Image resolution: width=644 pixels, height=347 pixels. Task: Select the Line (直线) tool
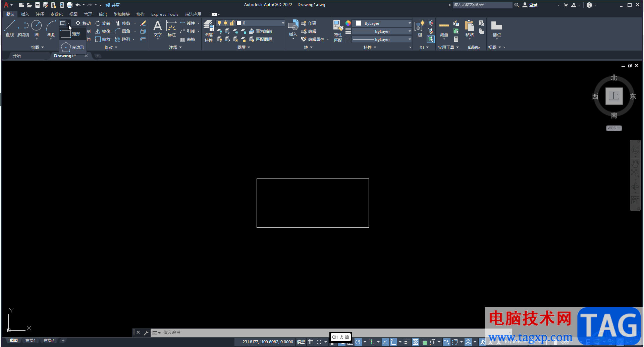[x=10, y=28]
